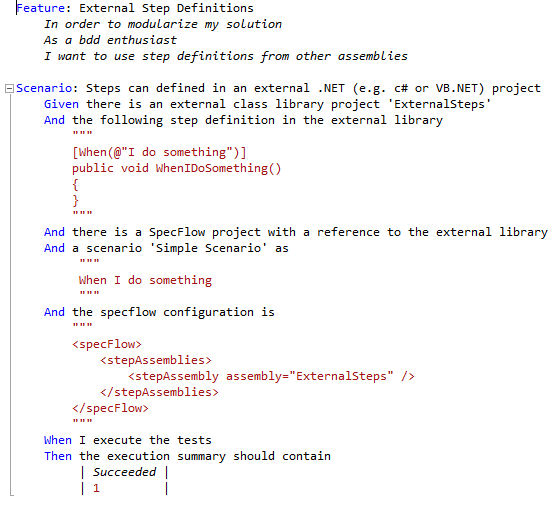Click the [When(@"I do something")] attribute line

click(x=159, y=152)
